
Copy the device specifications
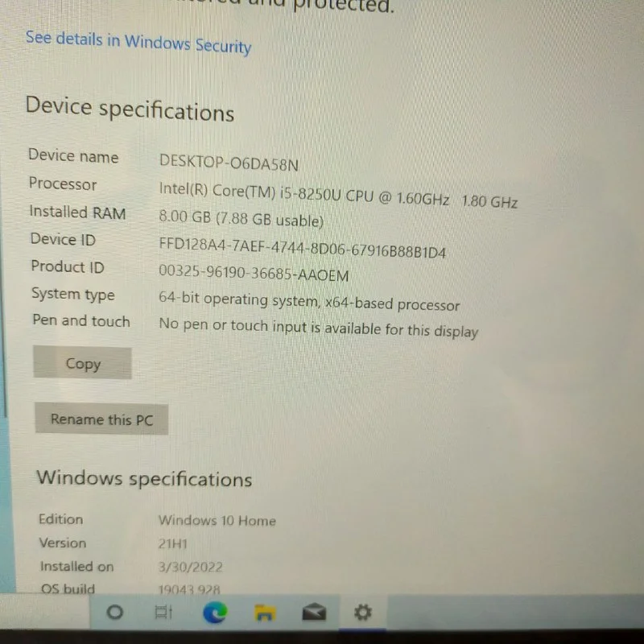pos(83,364)
